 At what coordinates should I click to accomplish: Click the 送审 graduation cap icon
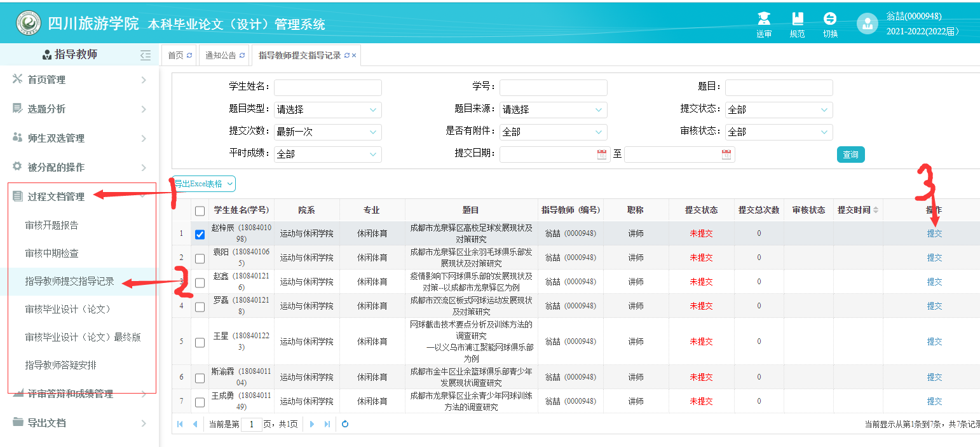tap(764, 19)
